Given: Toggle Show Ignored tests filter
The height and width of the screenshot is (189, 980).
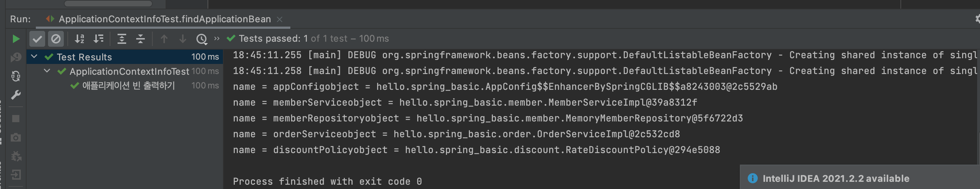Looking at the screenshot, I should coord(56,39).
